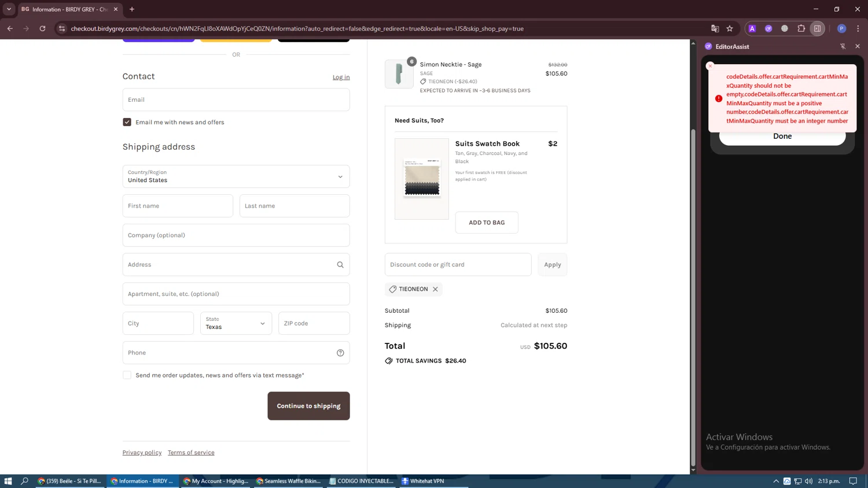
Task: Open a new browser tab
Action: (132, 9)
